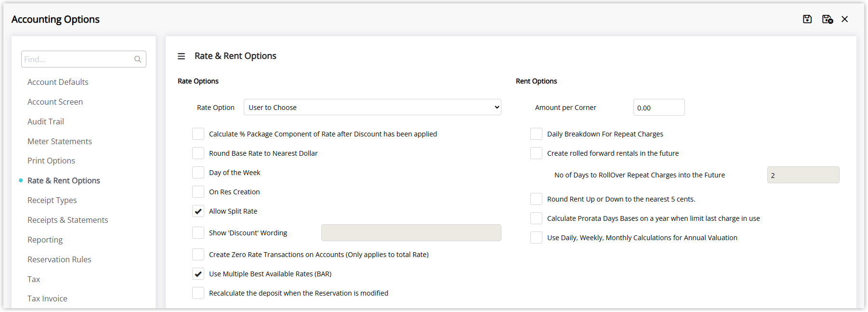The image size is (868, 312).
Task: Click the Save icon in header
Action: [807, 19]
